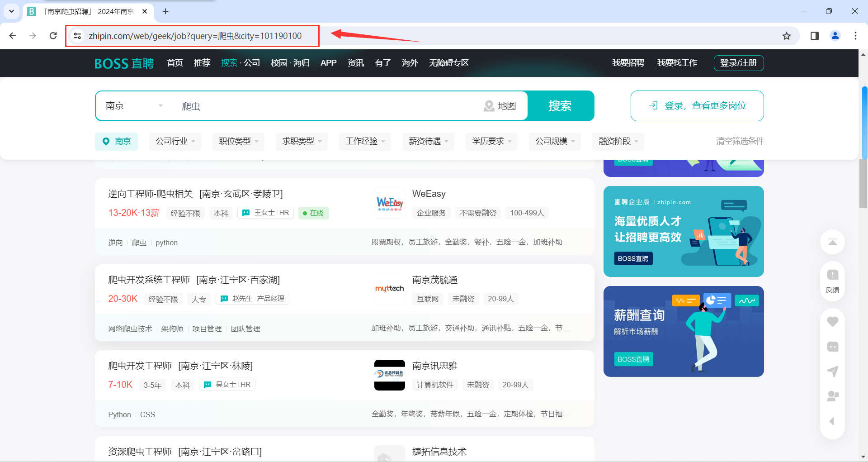The height and width of the screenshot is (462, 868).
Task: Click heart favorites icon in sidebar
Action: [832, 322]
